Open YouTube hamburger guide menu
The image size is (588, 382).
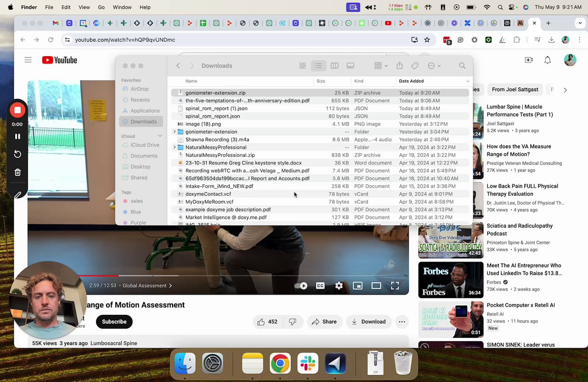pyautogui.click(x=28, y=60)
